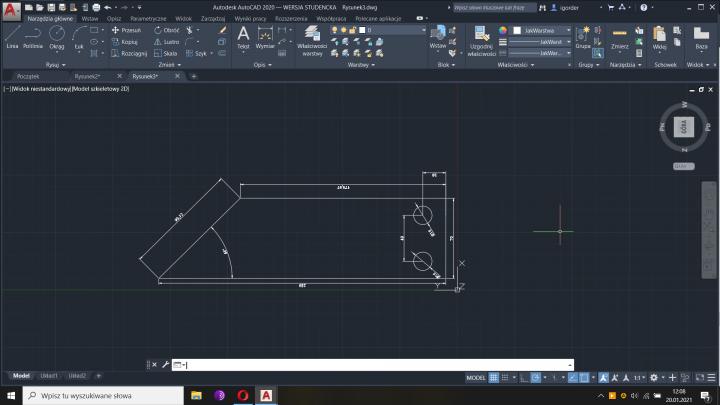The width and height of the screenshot is (720, 405).
Task: Choose the Okrąg circle tool
Action: pos(57,36)
